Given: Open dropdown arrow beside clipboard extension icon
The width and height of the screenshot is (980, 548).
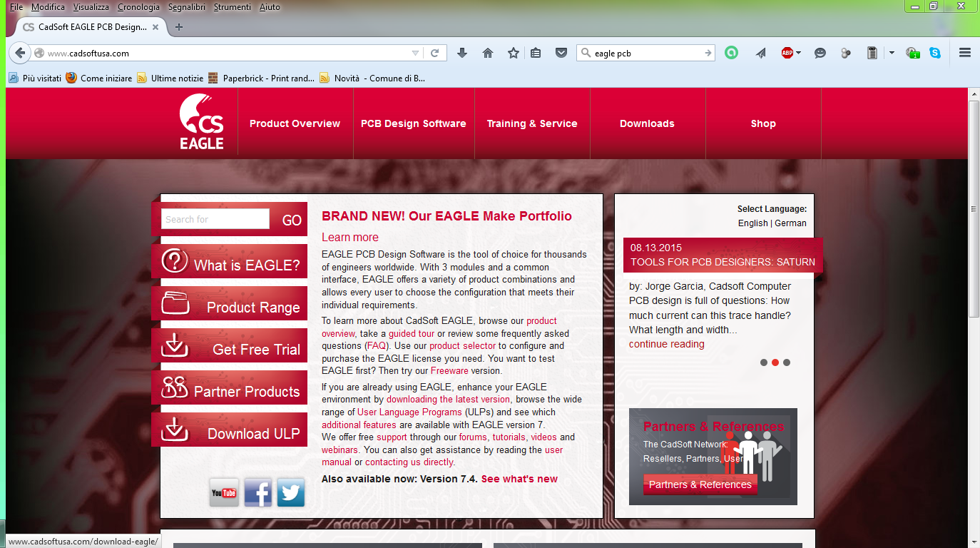Looking at the screenshot, I should pos(892,53).
